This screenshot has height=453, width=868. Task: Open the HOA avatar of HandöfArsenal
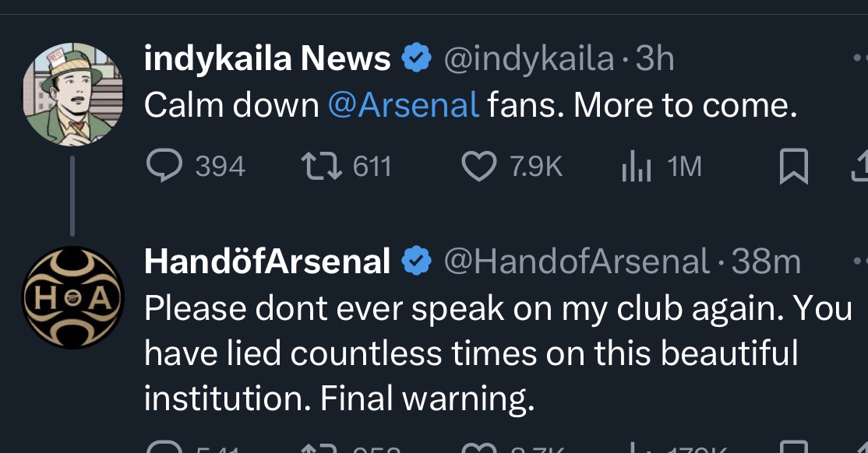tap(72, 297)
